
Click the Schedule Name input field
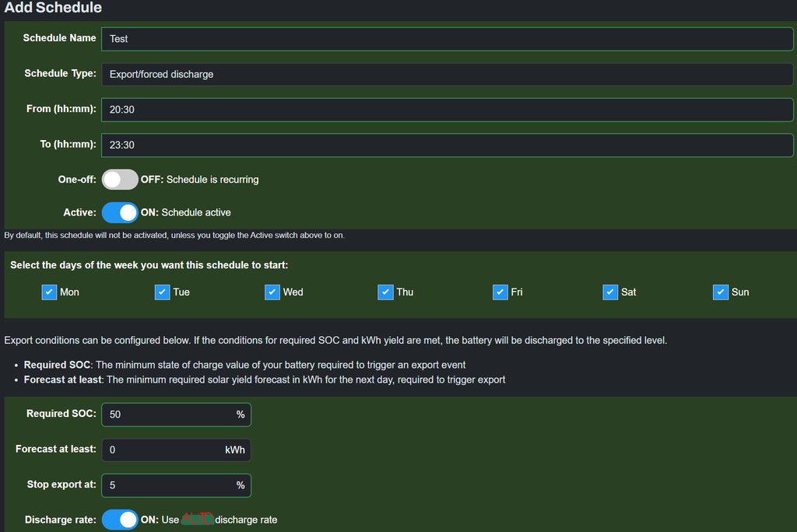click(447, 39)
